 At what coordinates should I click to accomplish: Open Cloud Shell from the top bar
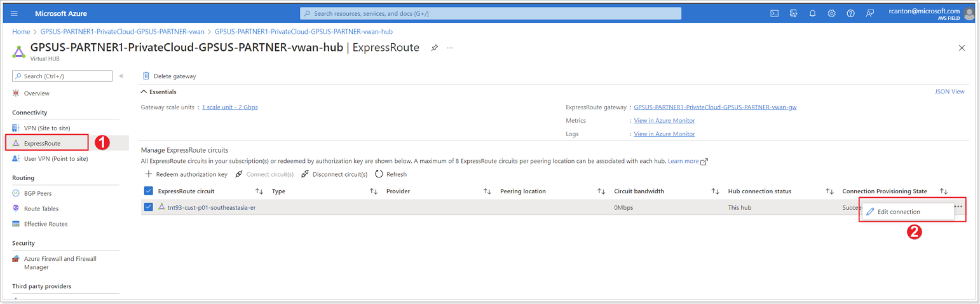tap(774, 13)
